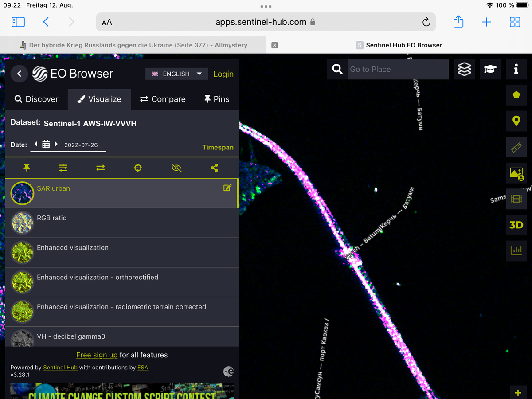532x399 pixels.
Task: Click the Go to Place search field
Action: (398, 69)
